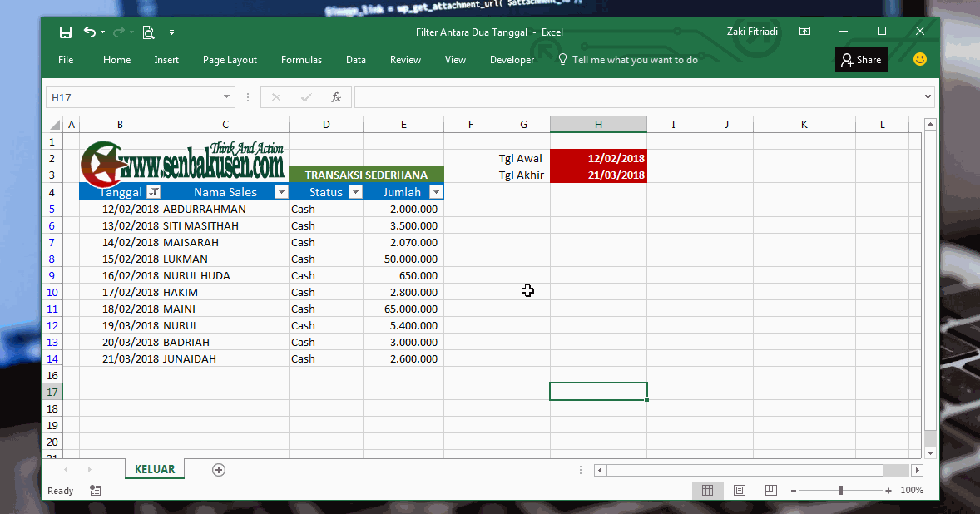Click the horizontal scrollbar right arrow
This screenshot has width=980, height=514.
point(917,470)
